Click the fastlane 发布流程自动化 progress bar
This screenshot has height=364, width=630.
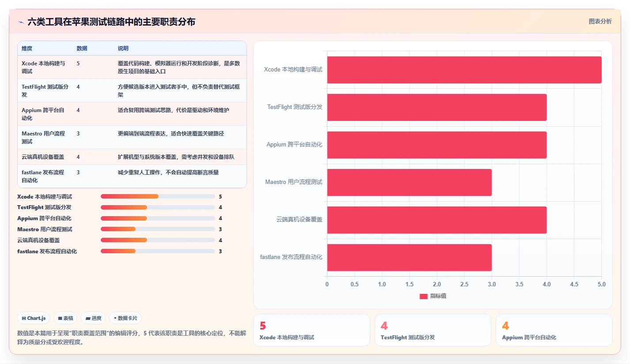[158, 251]
